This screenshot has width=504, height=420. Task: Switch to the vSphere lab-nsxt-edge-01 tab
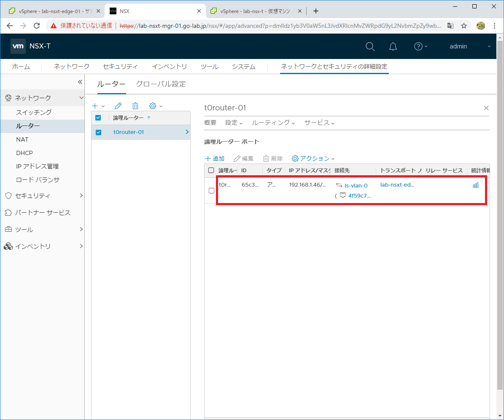[53, 11]
